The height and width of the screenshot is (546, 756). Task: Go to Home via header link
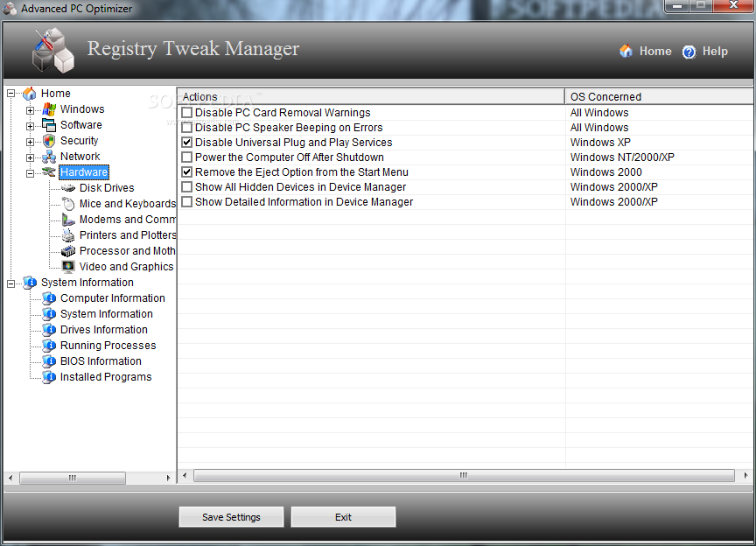pos(655,51)
